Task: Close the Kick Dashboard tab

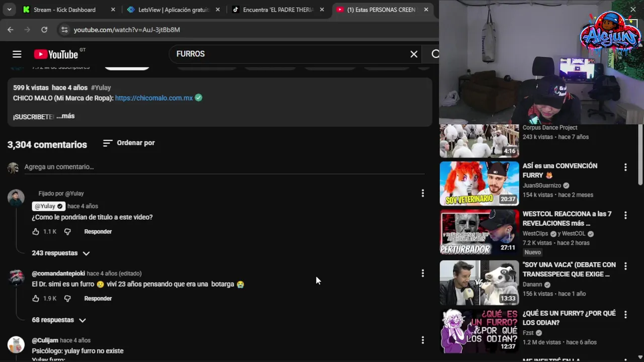Action: click(113, 10)
